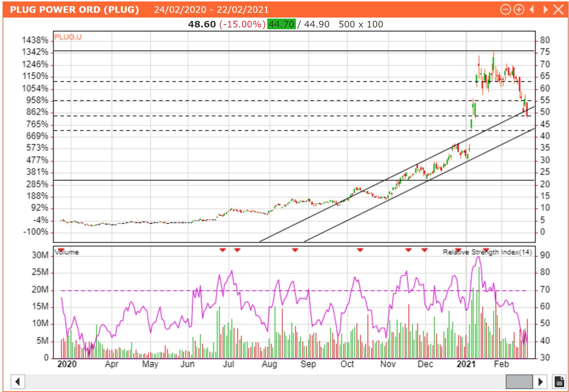569x392 pixels.
Task: Click the (-15.00%) change value
Action: click(x=242, y=24)
